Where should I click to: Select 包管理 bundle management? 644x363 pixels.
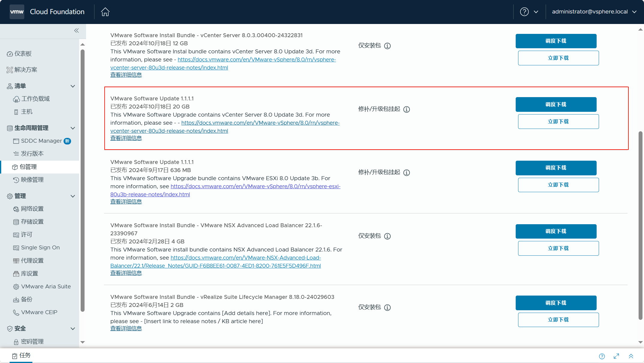coord(40,167)
